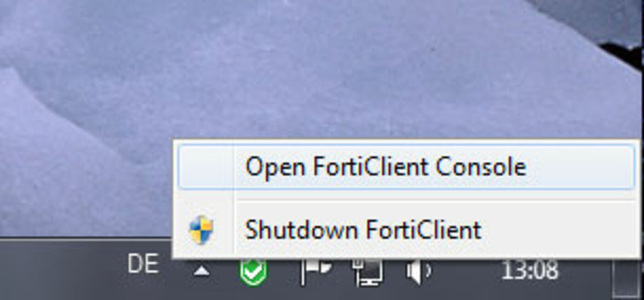644x300 pixels.
Task: Show hidden tray icons with the up arrow
Action: click(x=201, y=271)
